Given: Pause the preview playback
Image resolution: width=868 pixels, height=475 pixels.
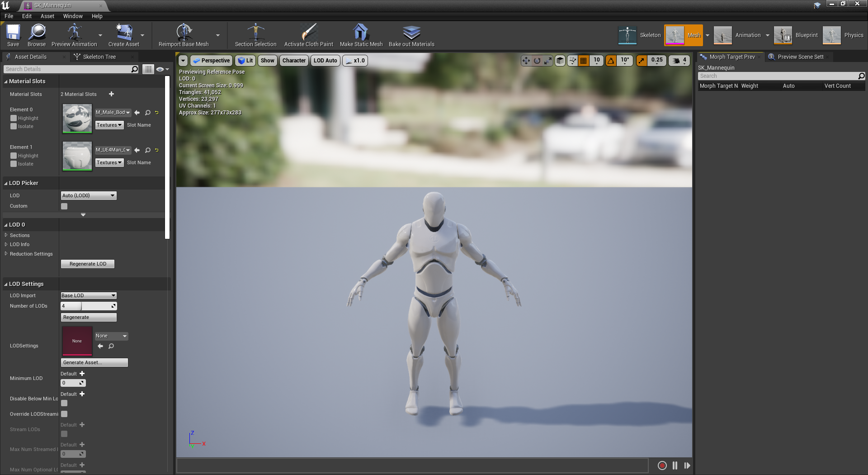Looking at the screenshot, I should [675, 465].
